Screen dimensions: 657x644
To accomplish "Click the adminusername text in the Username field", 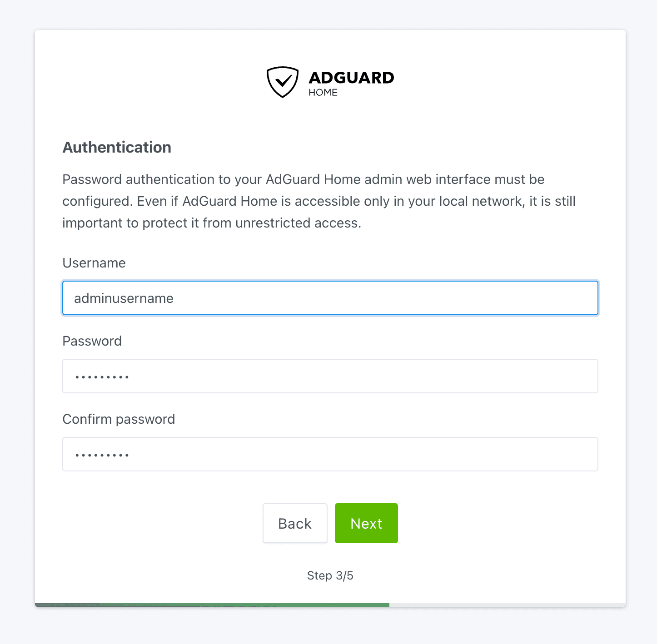I will [x=123, y=298].
